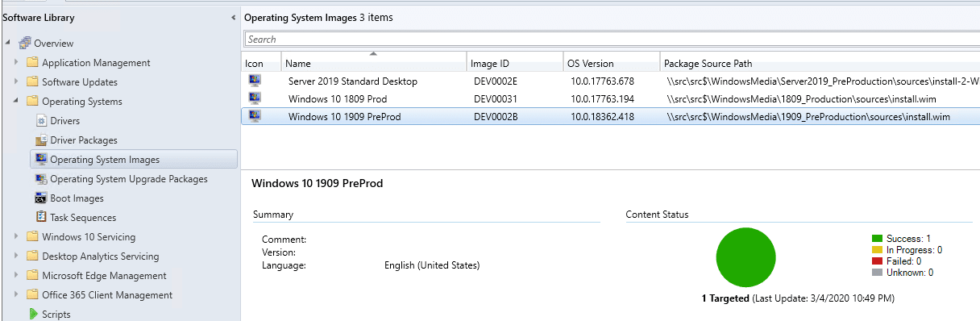Select the Server 2019 Standard Desktop image icon
980x321 pixels.
pyautogui.click(x=255, y=81)
